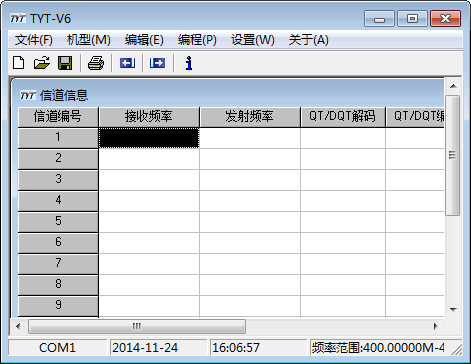Select channel row header 5
The image size is (471, 364).
pos(58,222)
